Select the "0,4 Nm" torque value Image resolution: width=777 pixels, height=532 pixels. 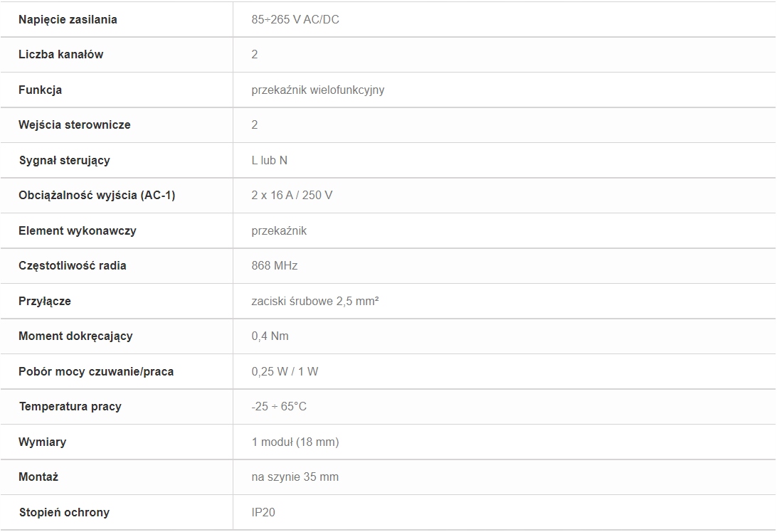pyautogui.click(x=270, y=336)
